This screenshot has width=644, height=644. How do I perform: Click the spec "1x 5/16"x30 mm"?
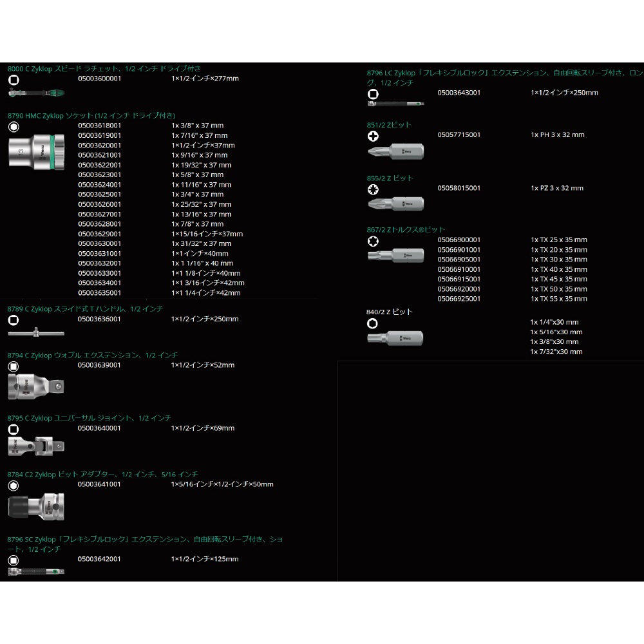click(x=556, y=332)
